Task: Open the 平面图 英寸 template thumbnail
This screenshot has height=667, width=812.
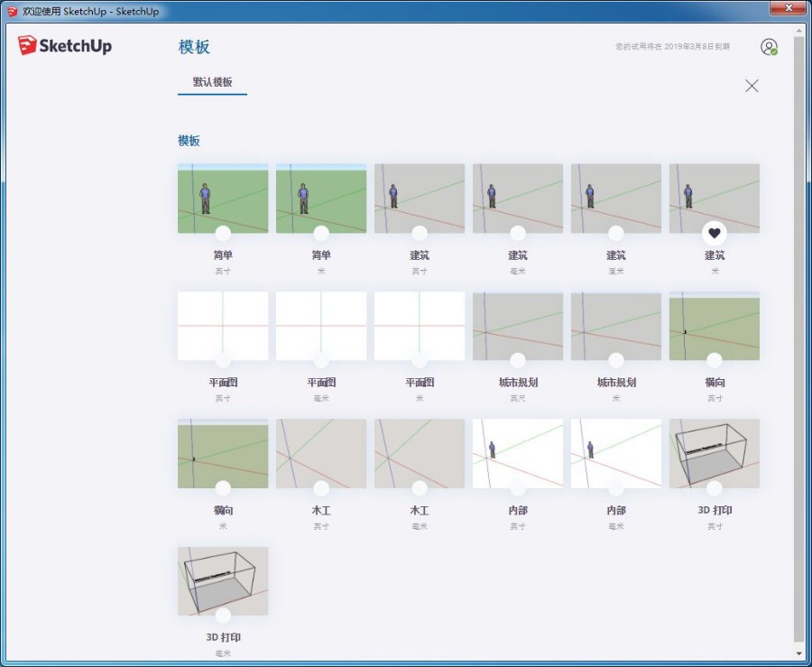Action: tap(223, 326)
